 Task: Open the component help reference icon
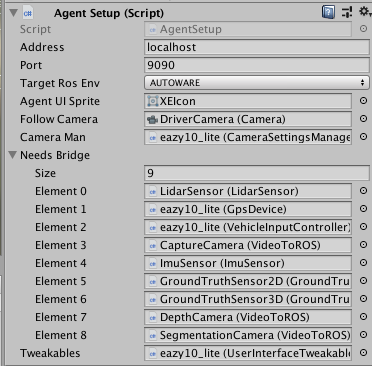point(328,13)
